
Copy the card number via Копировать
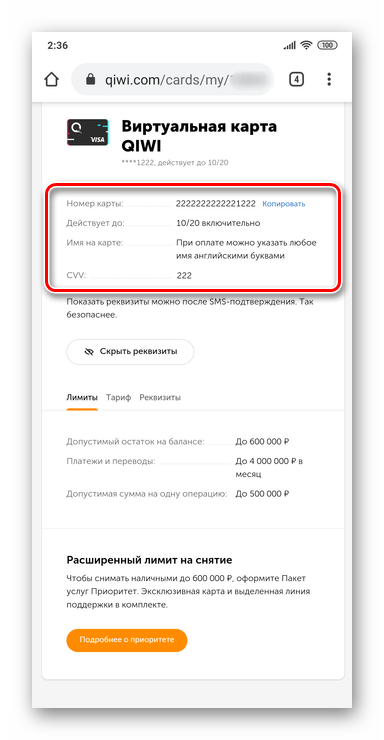(284, 204)
